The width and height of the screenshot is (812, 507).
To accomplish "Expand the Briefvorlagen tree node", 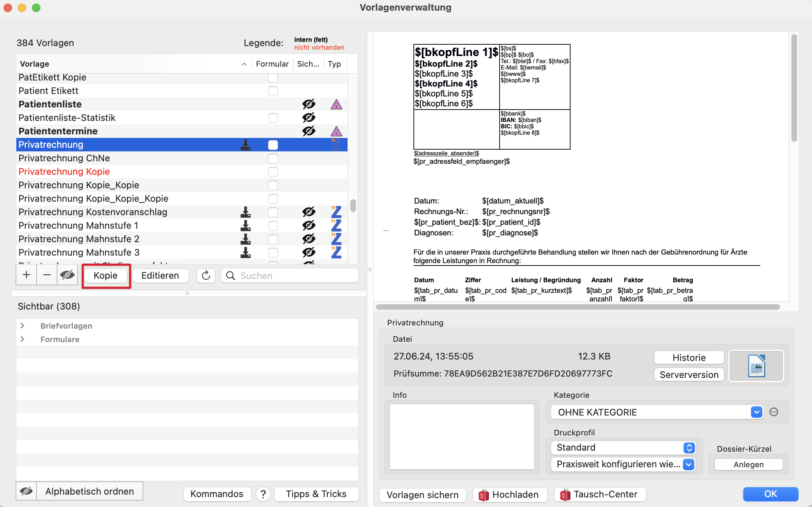I will (x=22, y=326).
